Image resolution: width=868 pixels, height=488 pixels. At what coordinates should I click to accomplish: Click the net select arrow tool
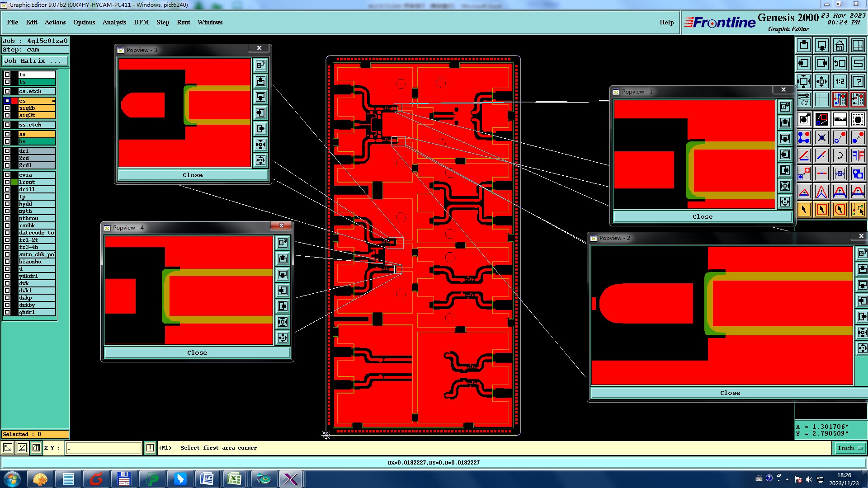858,210
